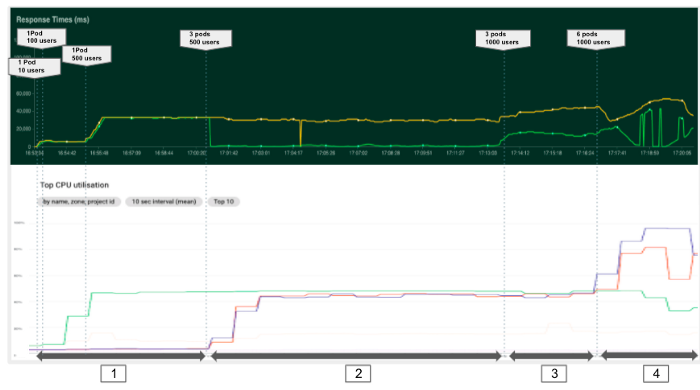
Task: Click the 16:54:42 time axis label
Action: point(67,153)
